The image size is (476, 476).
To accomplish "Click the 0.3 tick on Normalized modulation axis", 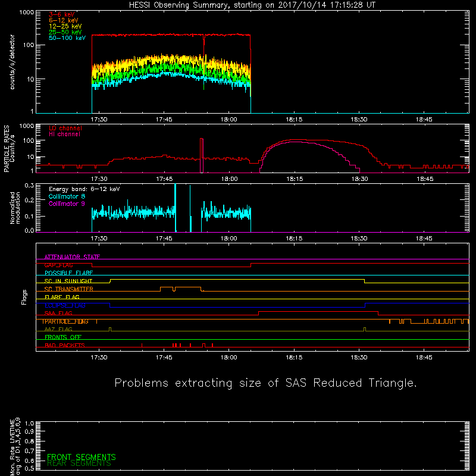I will tap(29, 185).
